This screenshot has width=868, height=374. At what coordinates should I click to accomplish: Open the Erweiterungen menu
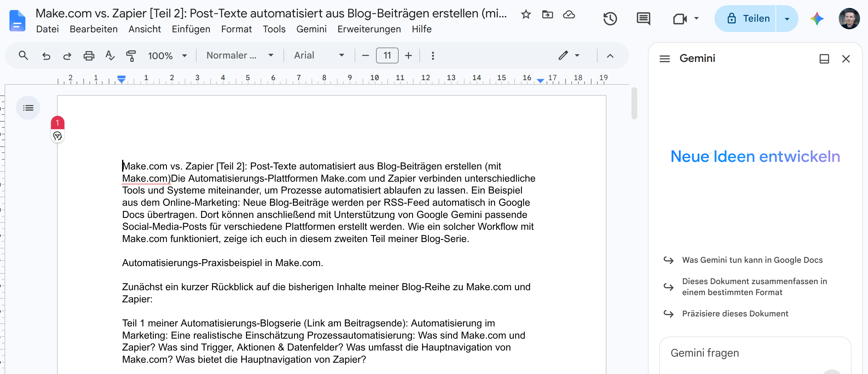coord(369,29)
